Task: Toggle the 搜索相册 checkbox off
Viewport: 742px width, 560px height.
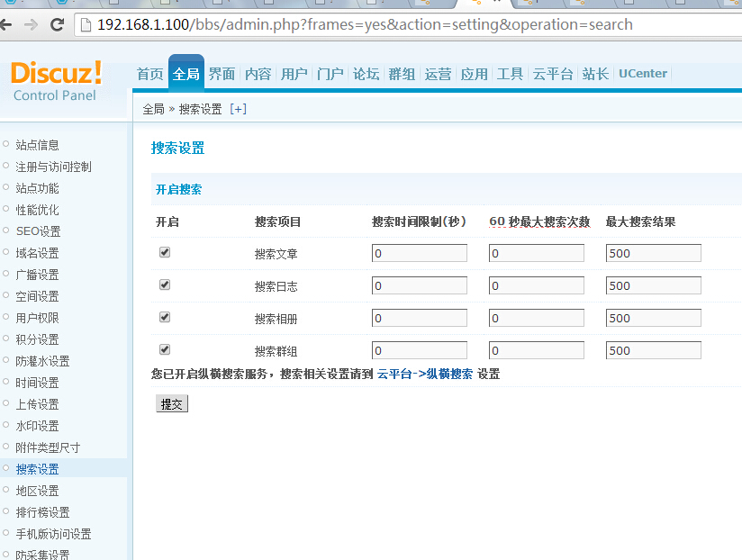Action: [164, 317]
